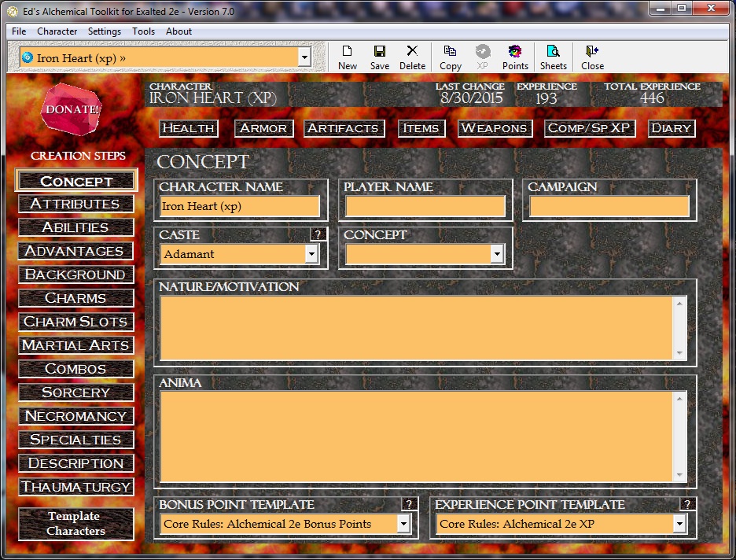
Task: Click the Experience Point Template help icon
Action: [687, 504]
